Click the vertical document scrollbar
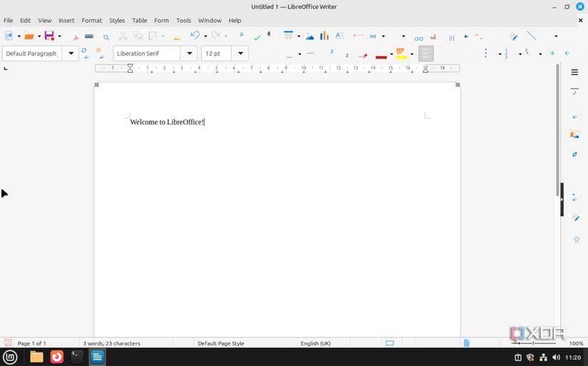The image size is (588, 366). point(557,130)
